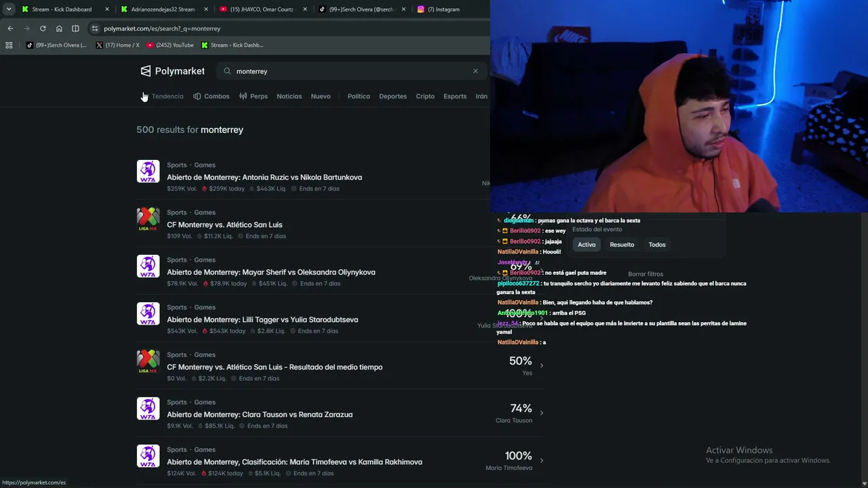This screenshot has width=868, height=488.
Task: Open market Maria Timofeeva vs Kamilla Rakhimova
Action: [x=294, y=462]
